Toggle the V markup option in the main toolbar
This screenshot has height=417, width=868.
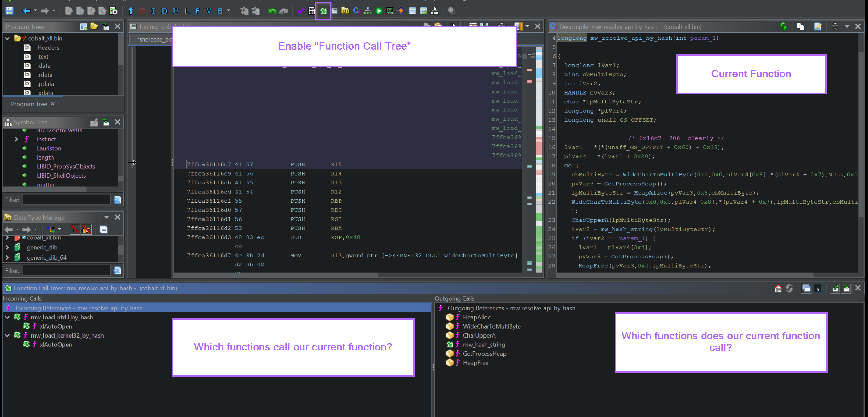pos(209,11)
